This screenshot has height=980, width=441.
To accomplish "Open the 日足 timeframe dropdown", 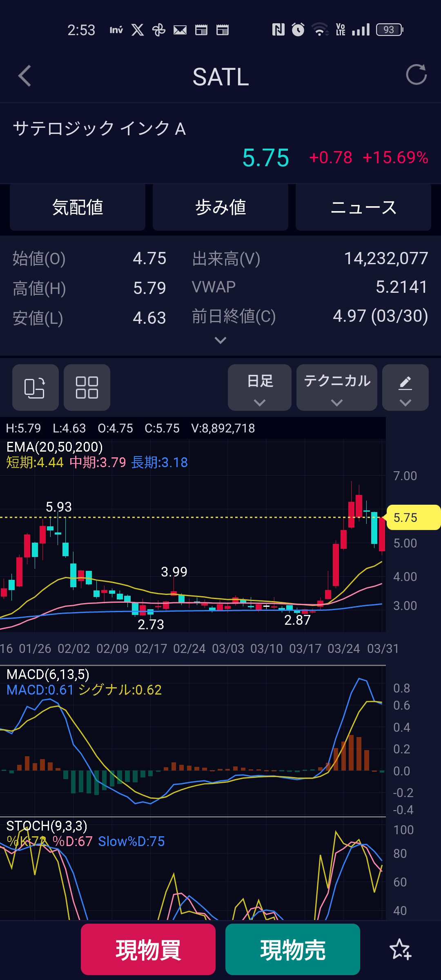I will (260, 387).
